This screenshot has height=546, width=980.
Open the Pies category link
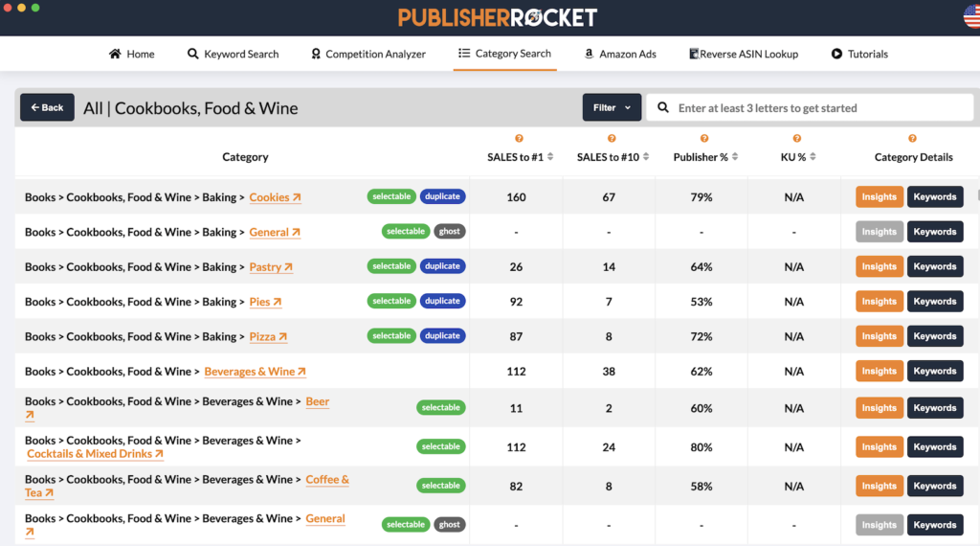tap(265, 302)
